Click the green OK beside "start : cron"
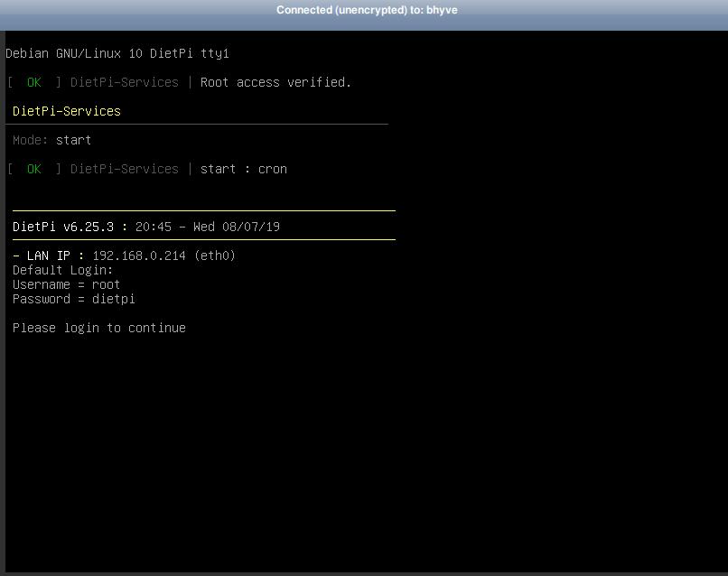728x576 pixels. coord(34,169)
